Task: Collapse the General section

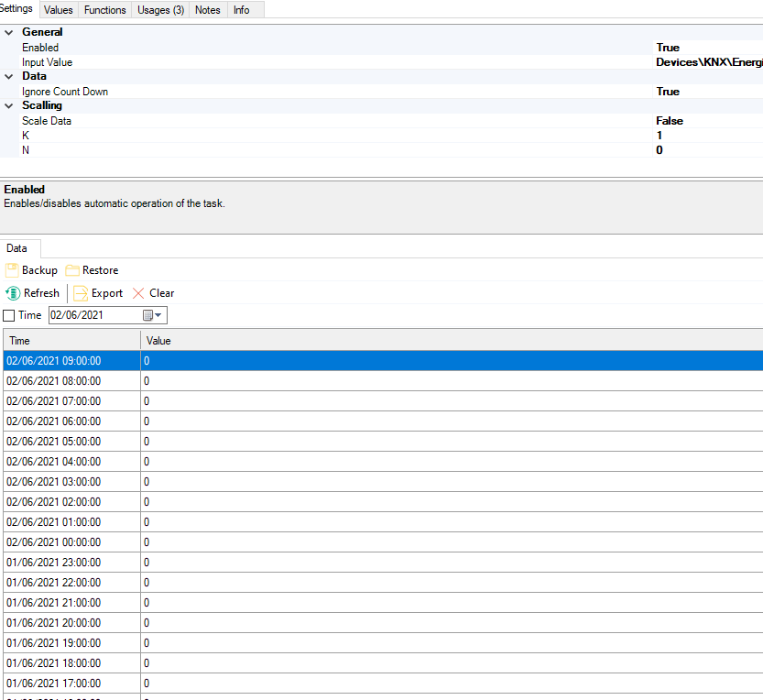Action: (x=9, y=32)
